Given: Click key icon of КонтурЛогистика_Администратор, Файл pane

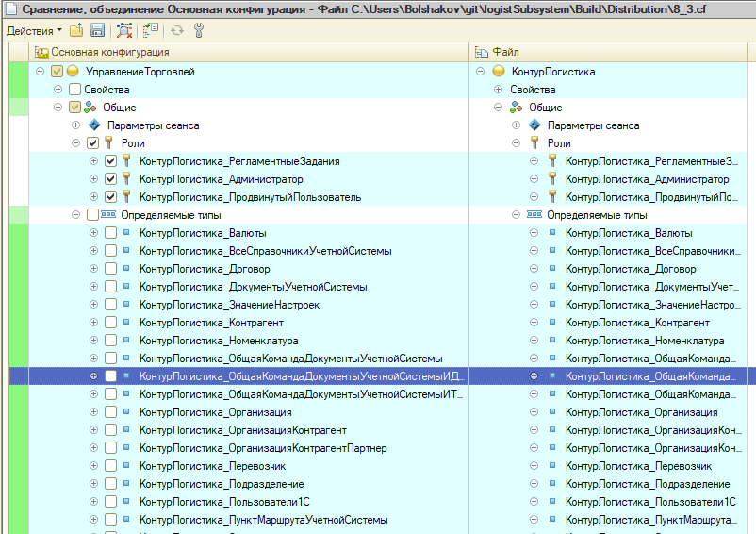Looking at the screenshot, I should [x=552, y=178].
